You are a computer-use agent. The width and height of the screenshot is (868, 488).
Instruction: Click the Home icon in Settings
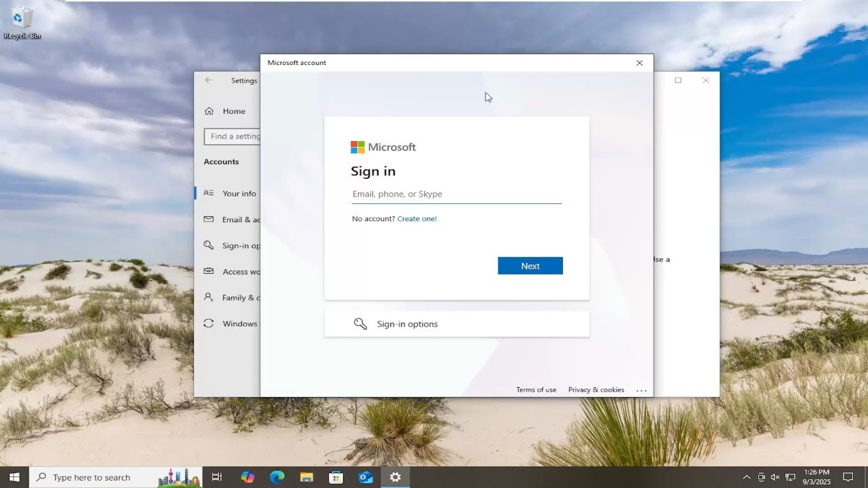(209, 111)
